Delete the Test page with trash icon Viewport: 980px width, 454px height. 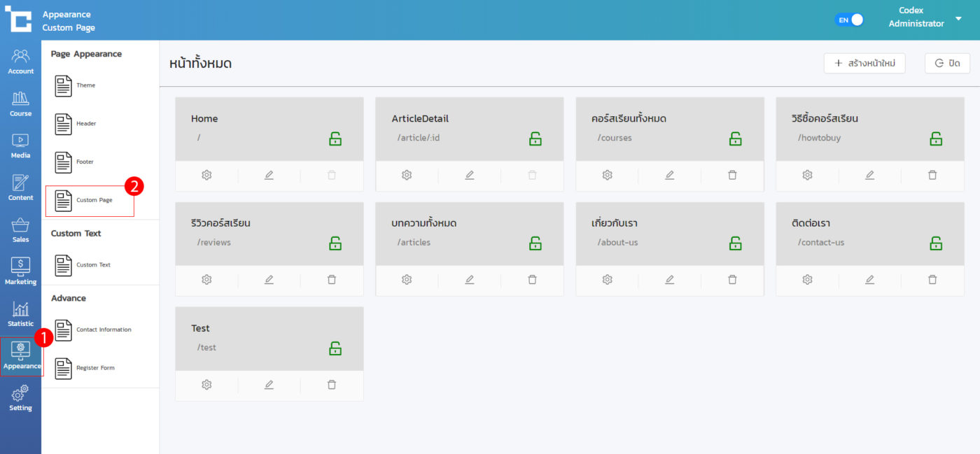[x=332, y=385]
